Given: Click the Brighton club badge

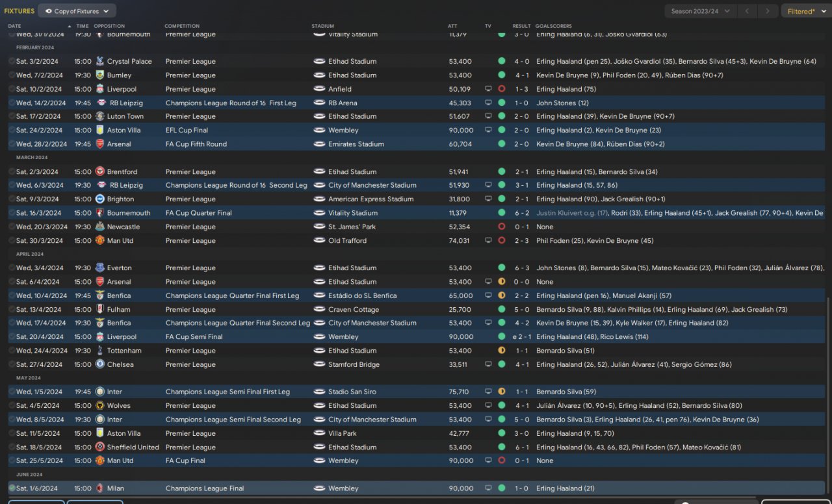Looking at the screenshot, I should 99,199.
